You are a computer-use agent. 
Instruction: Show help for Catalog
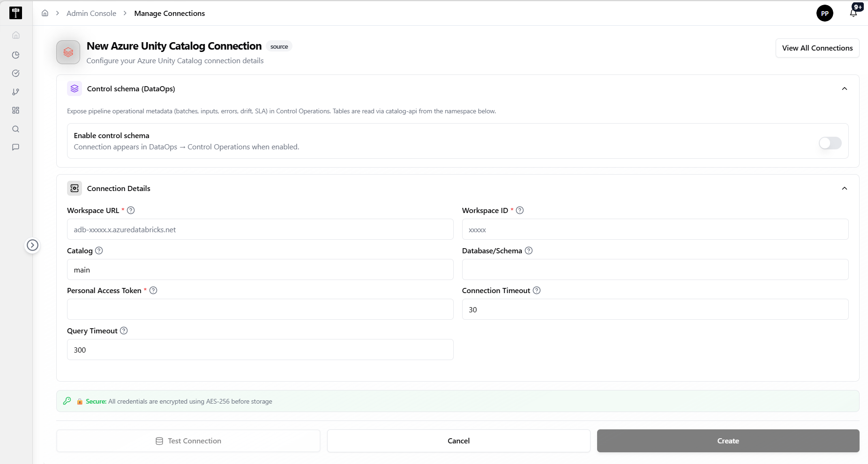click(x=99, y=250)
